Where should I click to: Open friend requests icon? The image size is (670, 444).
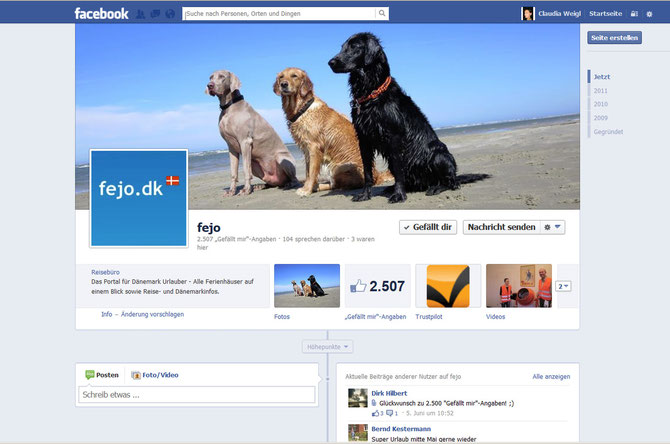tap(140, 14)
